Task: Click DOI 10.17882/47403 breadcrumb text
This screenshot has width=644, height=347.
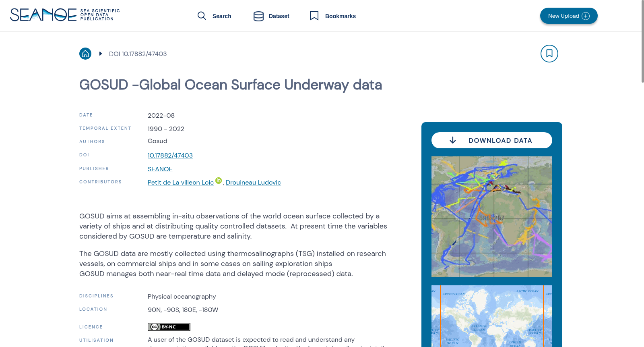Action: [x=138, y=54]
